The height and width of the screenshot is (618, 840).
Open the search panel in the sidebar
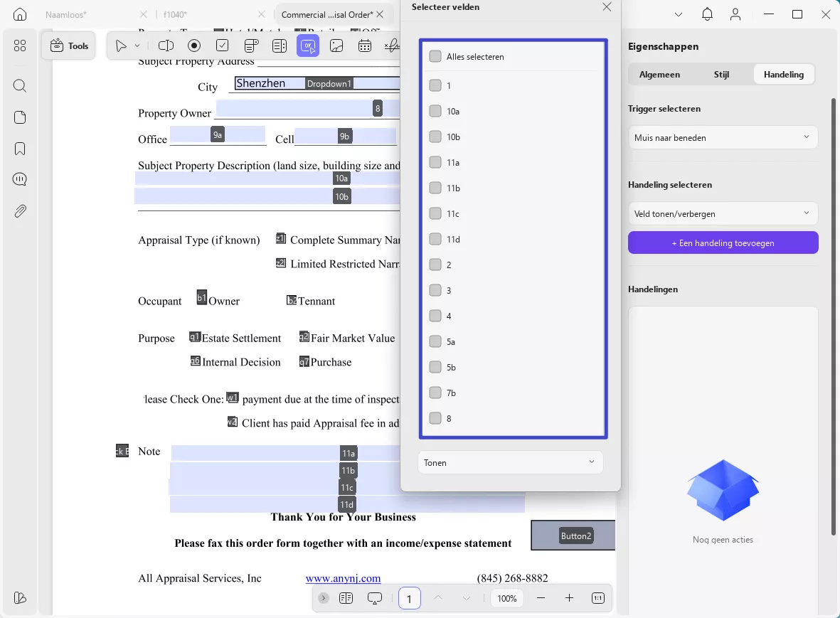(x=20, y=85)
